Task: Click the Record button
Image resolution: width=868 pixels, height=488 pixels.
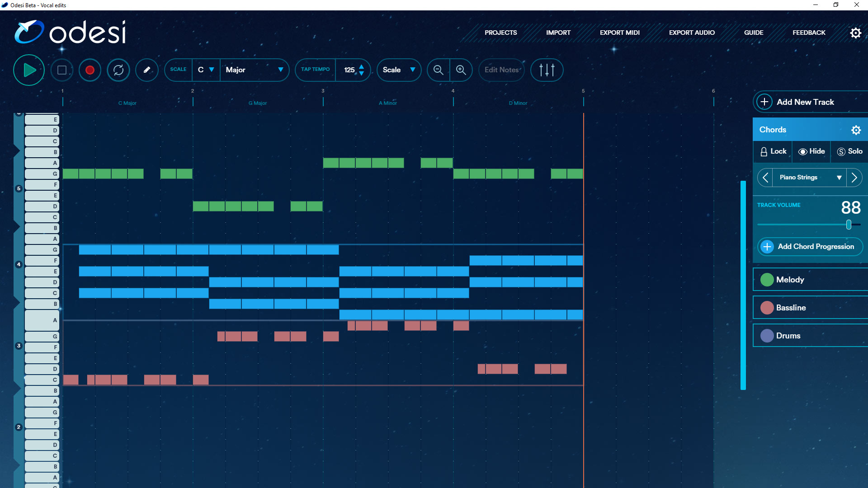Action: pos(90,70)
